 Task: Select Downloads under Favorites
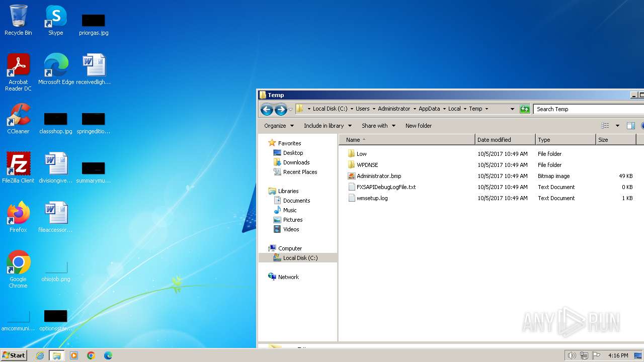[x=296, y=162]
